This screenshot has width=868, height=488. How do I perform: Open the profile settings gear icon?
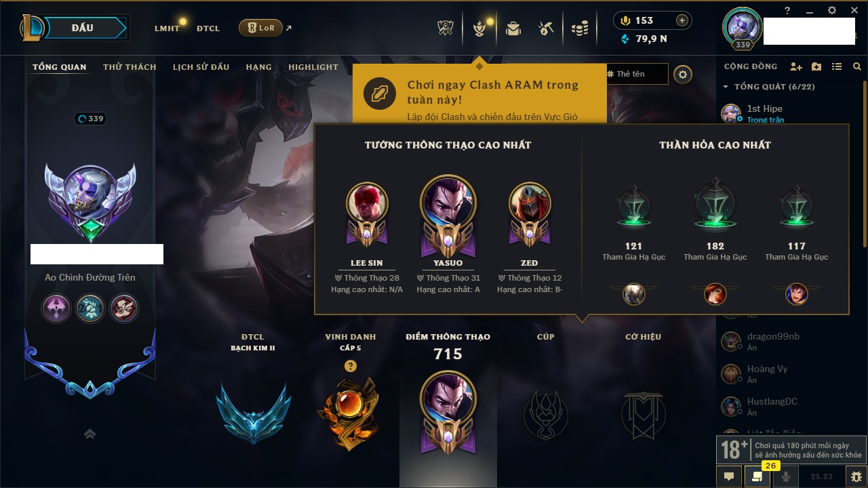(683, 75)
